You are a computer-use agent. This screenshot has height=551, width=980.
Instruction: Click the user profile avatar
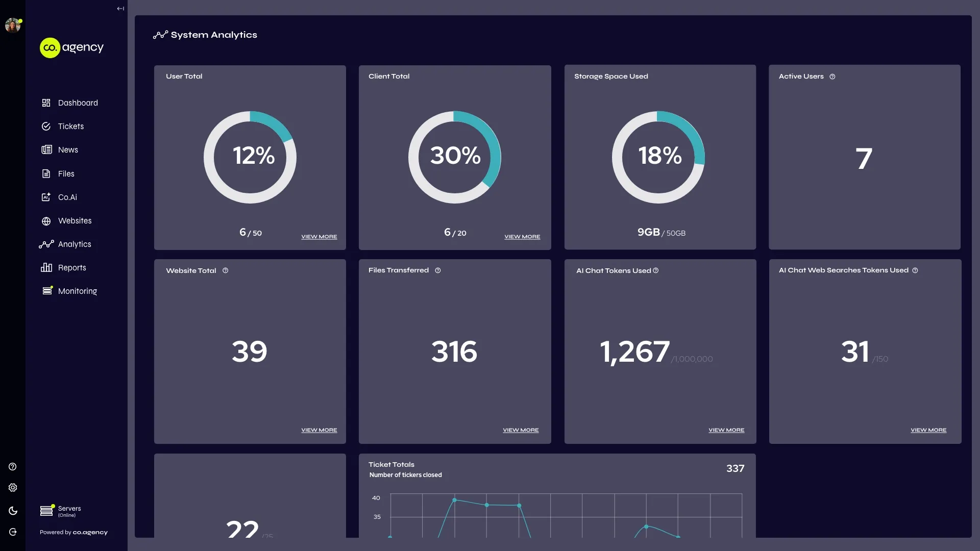(13, 25)
